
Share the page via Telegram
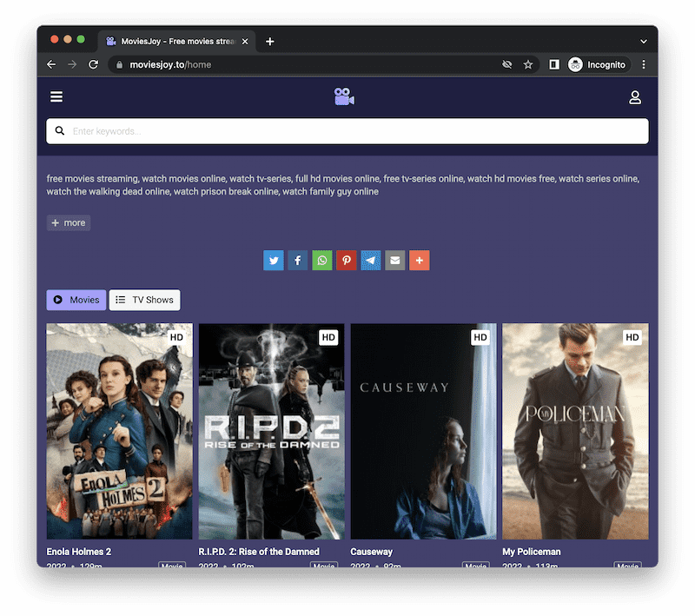point(371,260)
